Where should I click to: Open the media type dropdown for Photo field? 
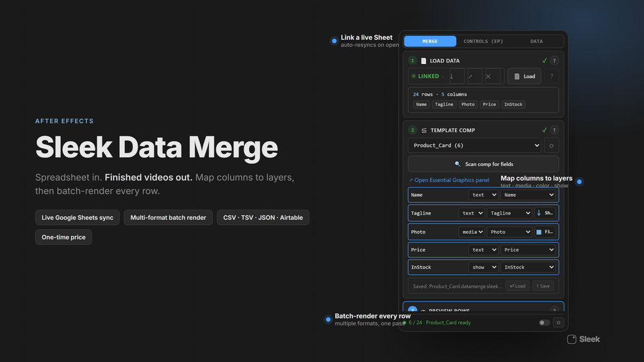472,232
